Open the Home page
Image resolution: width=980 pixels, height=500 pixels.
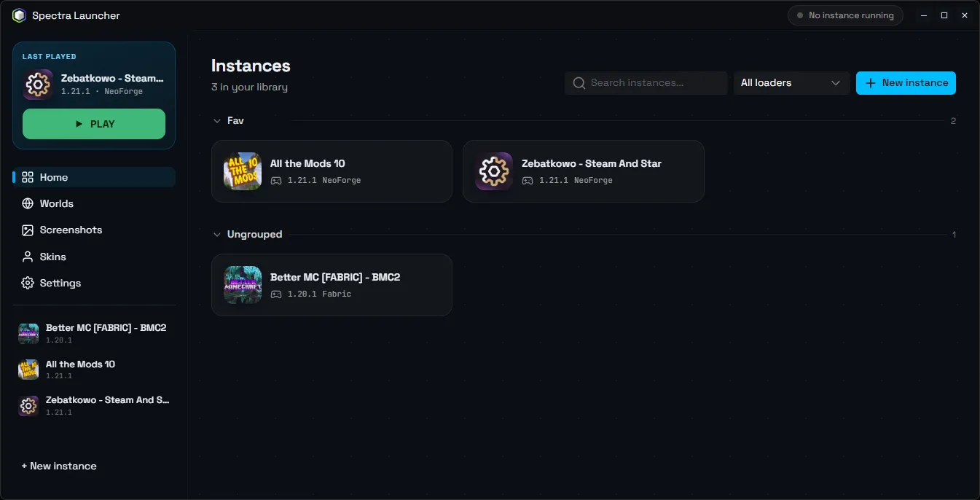pos(94,177)
